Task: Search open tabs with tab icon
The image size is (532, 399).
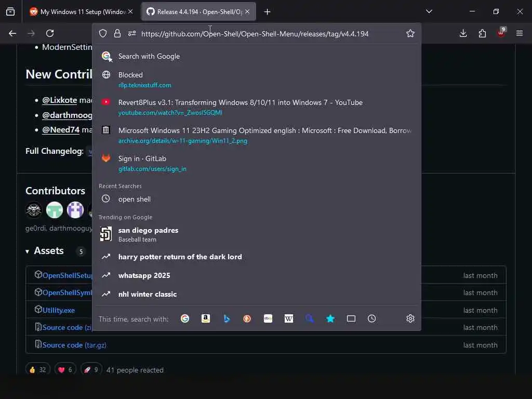Action: 351,318
